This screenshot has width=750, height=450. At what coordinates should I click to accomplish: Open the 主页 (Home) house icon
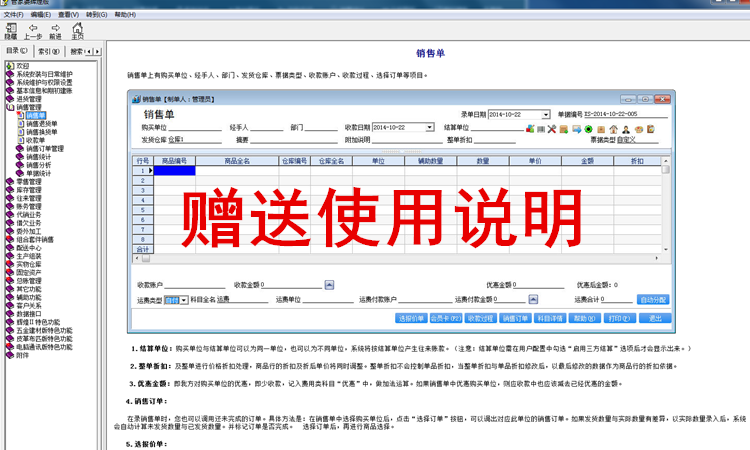coord(77,28)
